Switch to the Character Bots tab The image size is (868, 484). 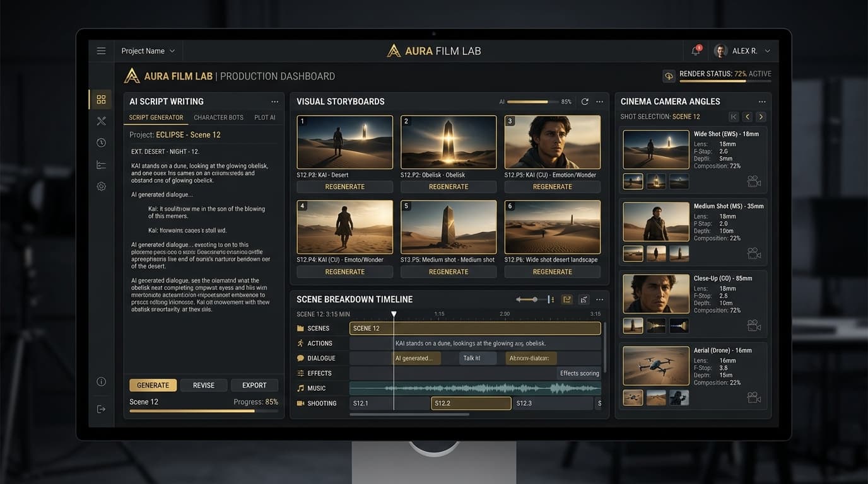218,118
